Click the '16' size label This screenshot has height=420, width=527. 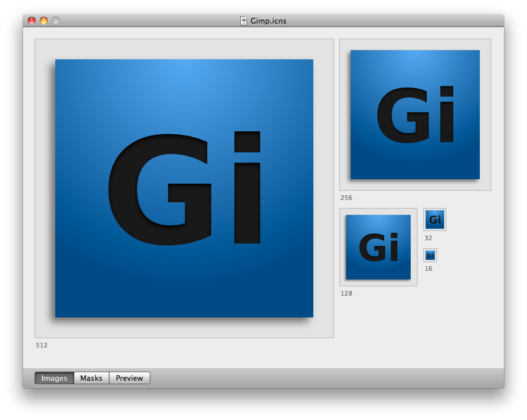point(428,268)
